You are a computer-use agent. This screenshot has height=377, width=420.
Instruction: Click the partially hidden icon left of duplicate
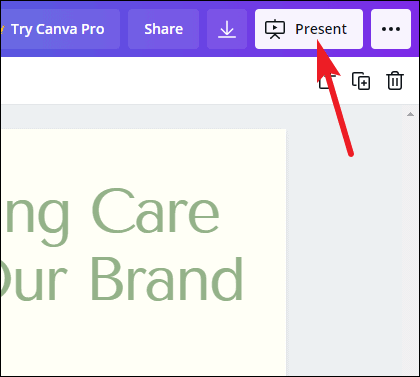[x=324, y=81]
